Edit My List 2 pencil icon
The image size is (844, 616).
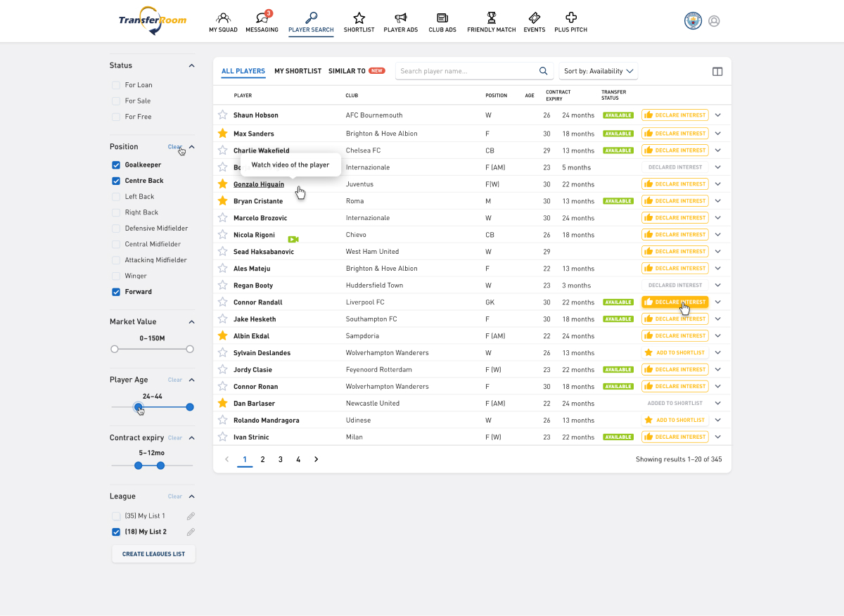click(191, 532)
